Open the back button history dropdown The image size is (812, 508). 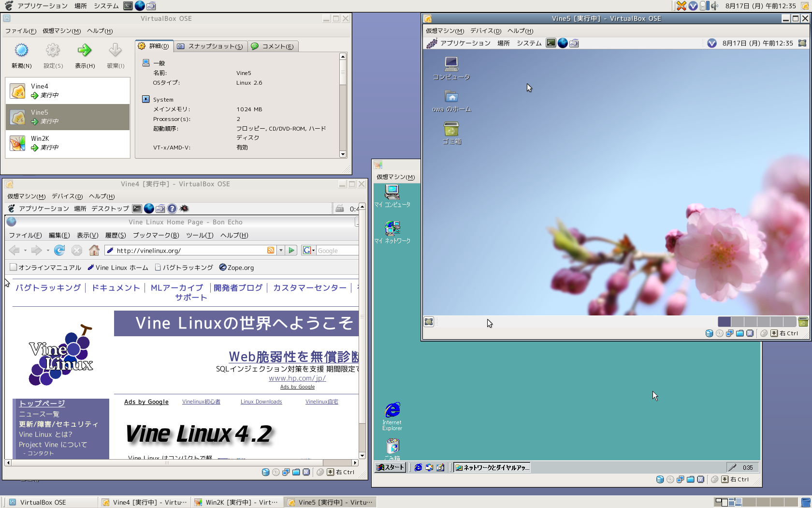click(25, 251)
